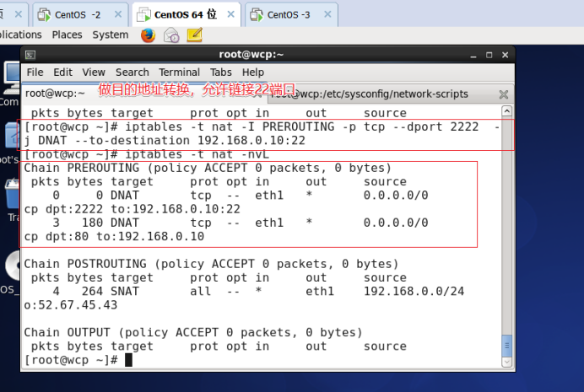Click the command 'iptables -t nat -nvL'
Viewport: 584px width, 392px height.
tap(197, 154)
